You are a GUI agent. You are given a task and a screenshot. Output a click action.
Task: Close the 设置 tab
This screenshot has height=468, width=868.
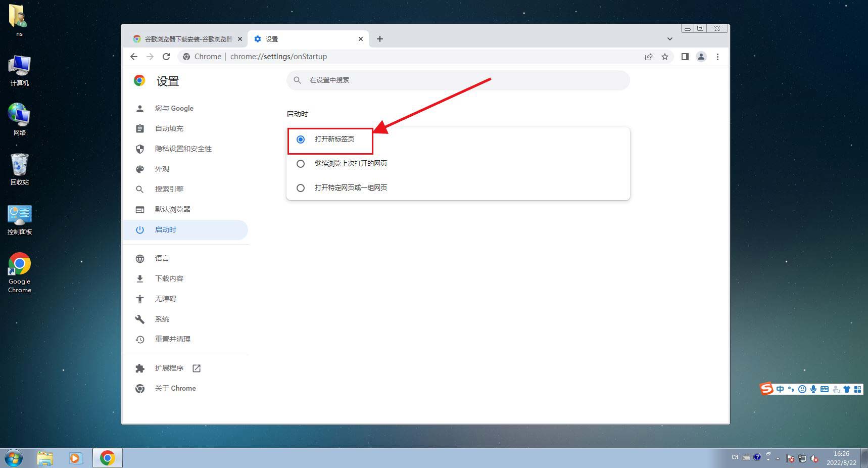pyautogui.click(x=361, y=39)
